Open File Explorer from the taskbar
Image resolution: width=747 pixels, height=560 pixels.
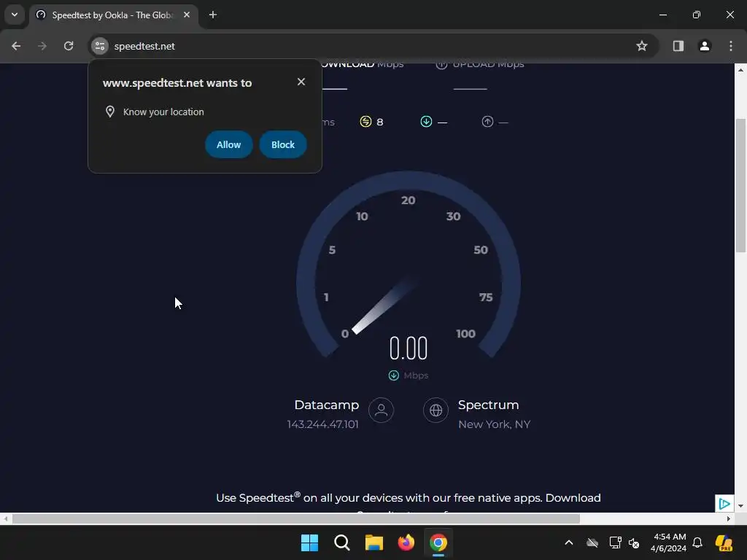(374, 542)
